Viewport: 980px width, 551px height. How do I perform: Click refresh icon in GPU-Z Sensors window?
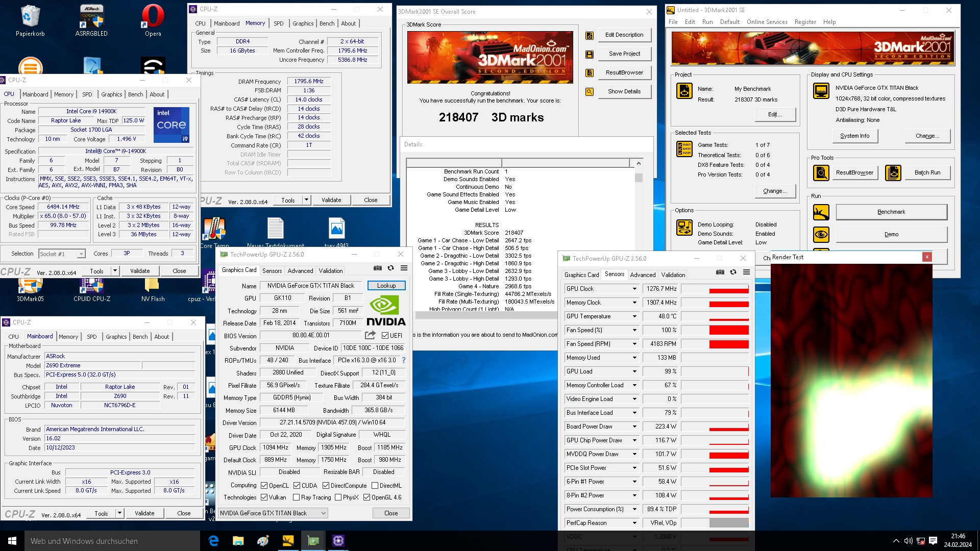click(733, 272)
